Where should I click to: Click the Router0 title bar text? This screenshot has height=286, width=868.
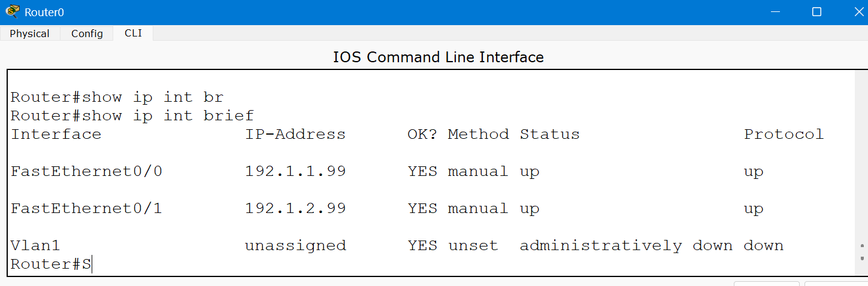(44, 12)
